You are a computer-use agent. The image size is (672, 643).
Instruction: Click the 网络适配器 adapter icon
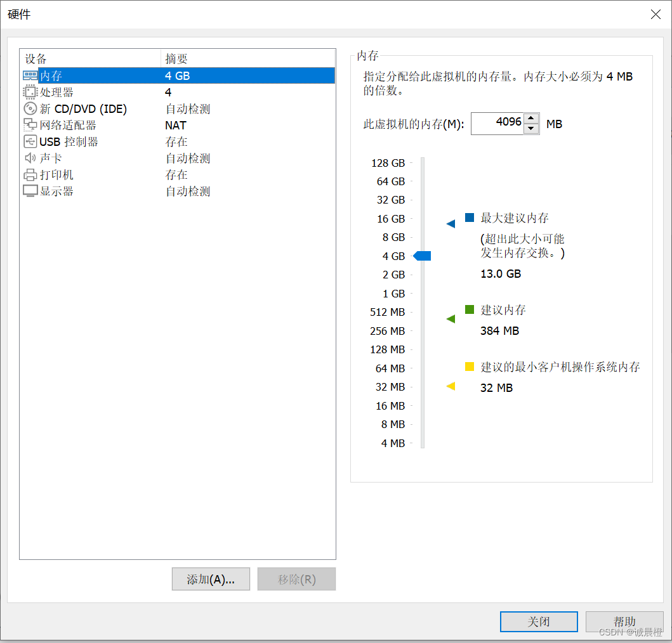pos(30,125)
